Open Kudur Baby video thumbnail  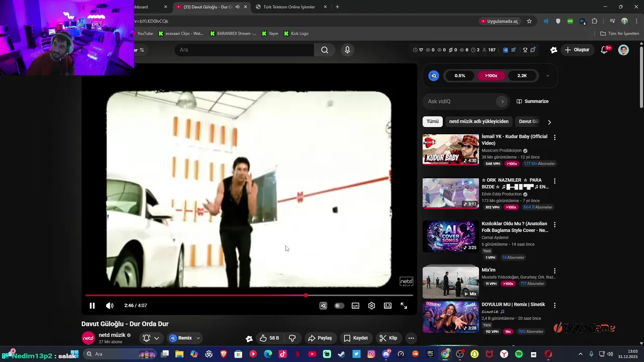[x=451, y=149]
